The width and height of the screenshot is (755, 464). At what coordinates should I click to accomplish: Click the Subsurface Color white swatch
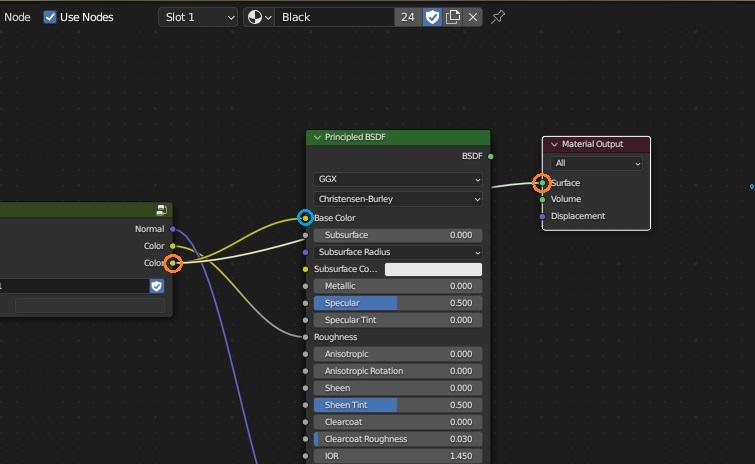(433, 269)
